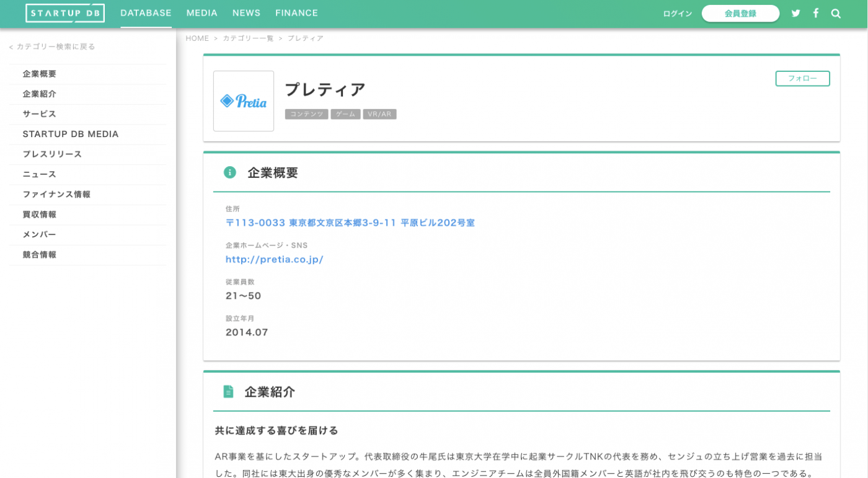This screenshot has width=868, height=478.
Task: Click the 共に達成する喜びを届ける subheading
Action: coord(277,430)
